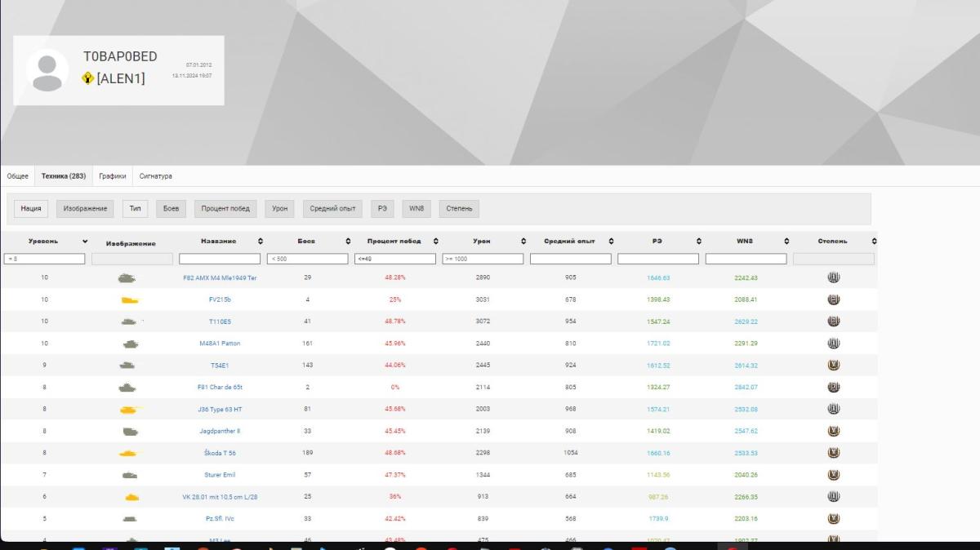This screenshot has width=980, height=550.
Task: Click the mastery badge for Jagdpanther II
Action: (x=833, y=431)
